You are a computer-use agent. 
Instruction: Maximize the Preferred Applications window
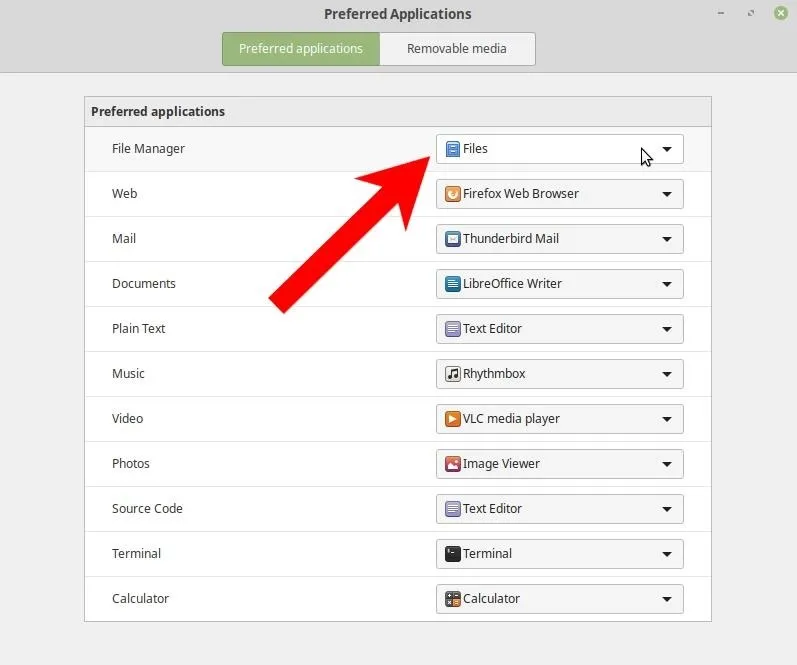pyautogui.click(x=751, y=13)
